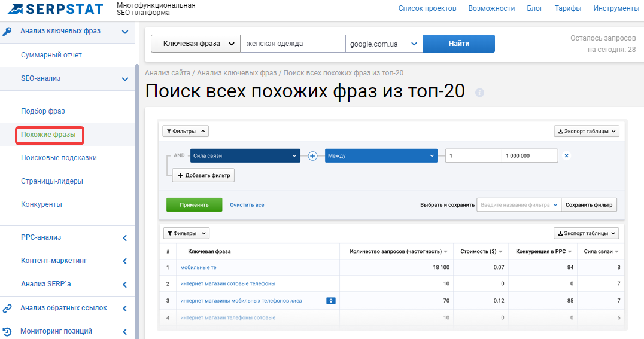The width and height of the screenshot is (644, 339).
Task: Click the link icon beside Анализ обратных ссылок
Action: click(x=7, y=309)
